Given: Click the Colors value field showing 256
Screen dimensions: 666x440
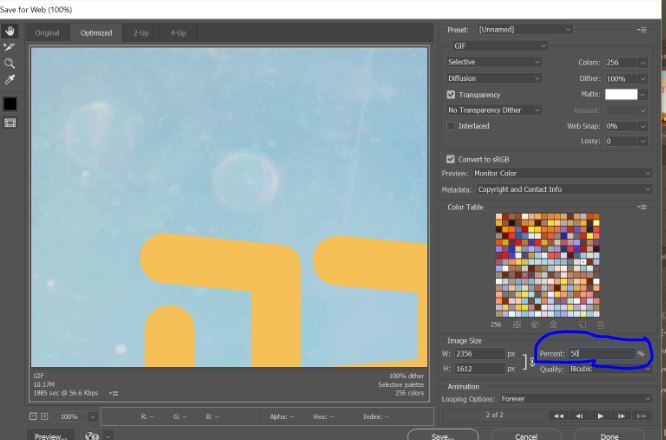Looking at the screenshot, I should pos(621,62).
